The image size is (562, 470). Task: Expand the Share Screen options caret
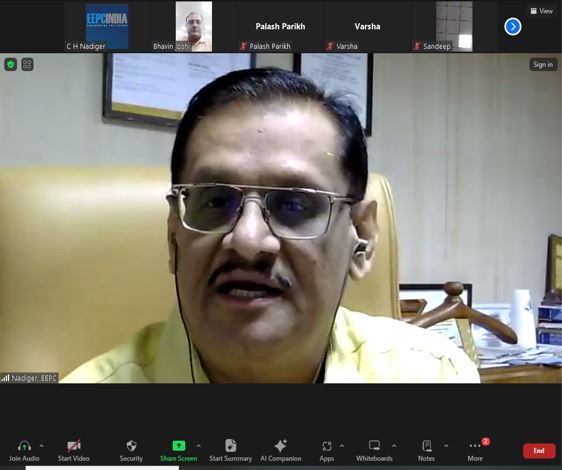[199, 446]
